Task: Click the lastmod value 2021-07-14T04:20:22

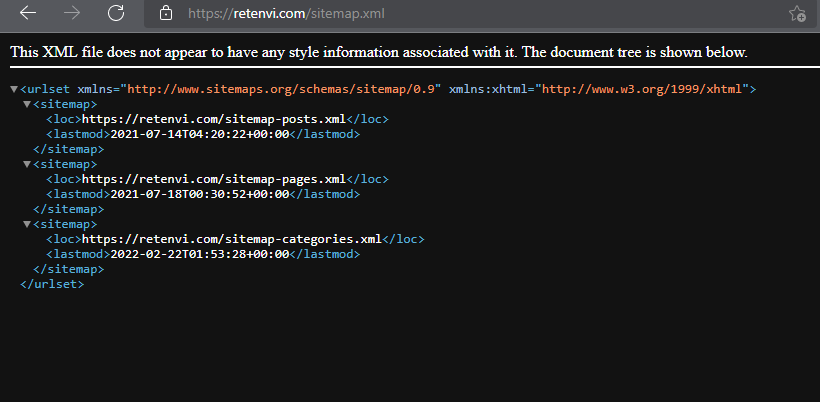Action: [199, 134]
